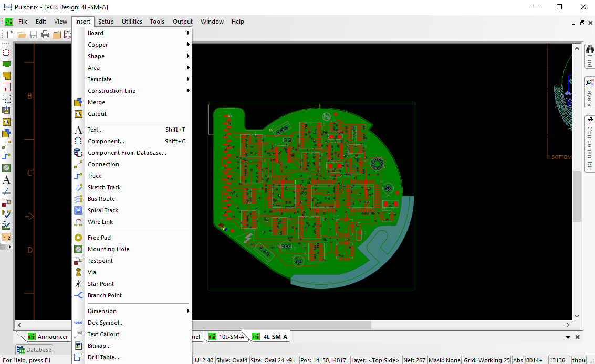Choose Component From Database...

point(132,153)
